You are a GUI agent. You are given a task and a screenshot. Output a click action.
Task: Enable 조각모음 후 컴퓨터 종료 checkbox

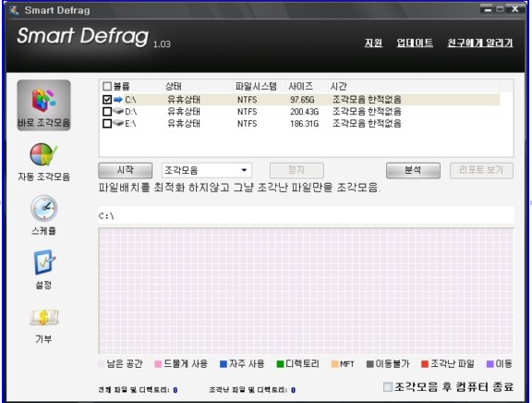point(388,386)
